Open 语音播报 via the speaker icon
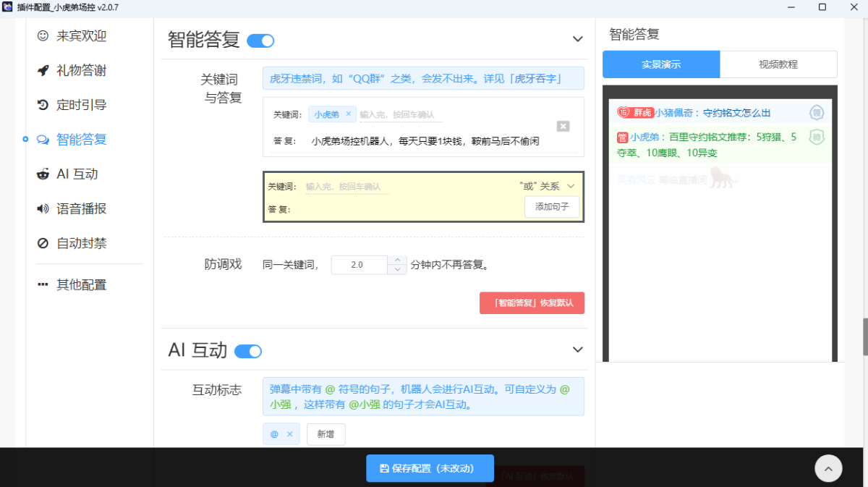This screenshot has width=868, height=487. tap(41, 210)
